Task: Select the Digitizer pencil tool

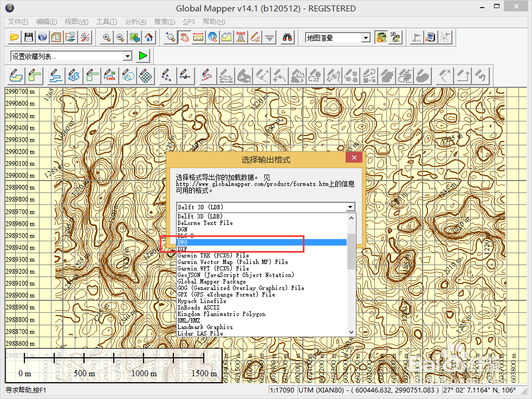Action: [255, 37]
